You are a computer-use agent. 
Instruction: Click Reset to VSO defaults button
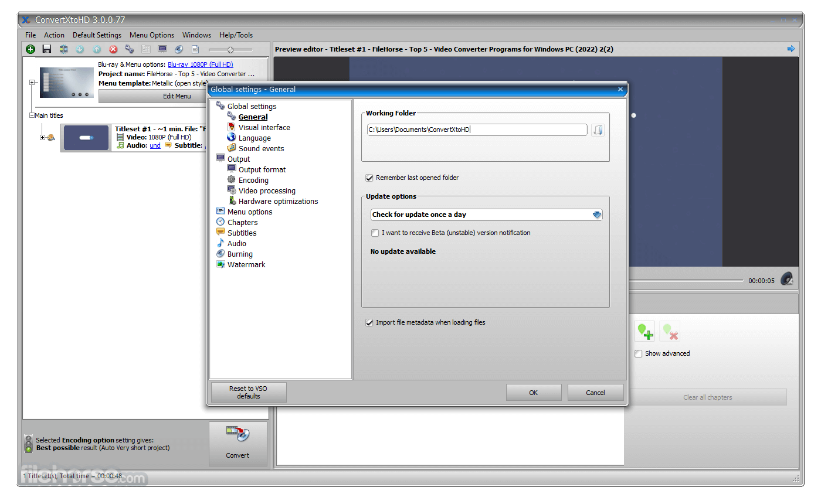pos(249,392)
